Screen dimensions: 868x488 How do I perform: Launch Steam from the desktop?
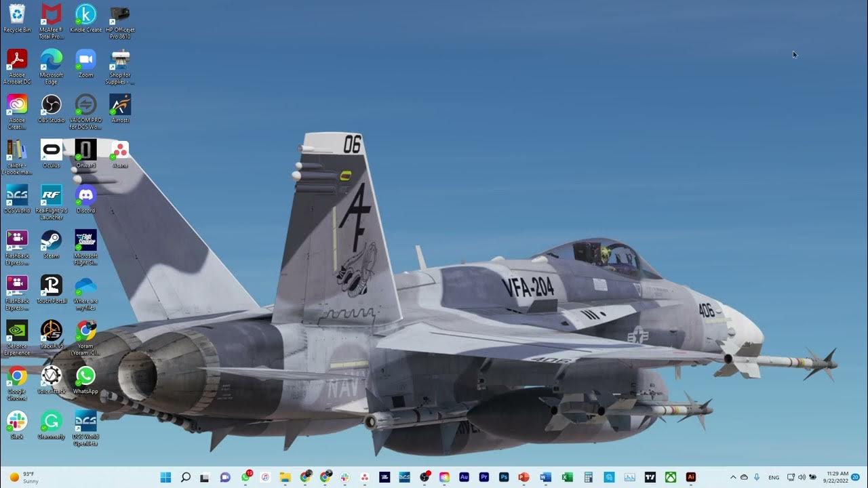pos(51,244)
